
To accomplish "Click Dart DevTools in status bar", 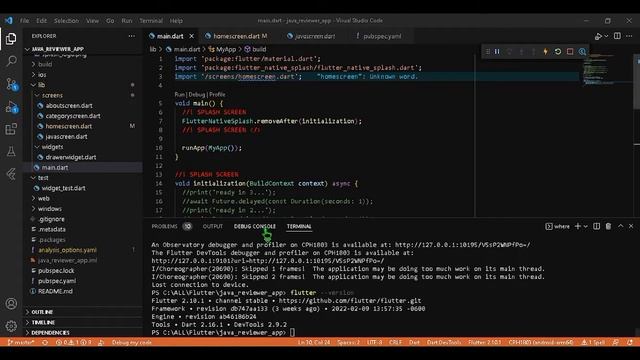I will click(x=444, y=342).
